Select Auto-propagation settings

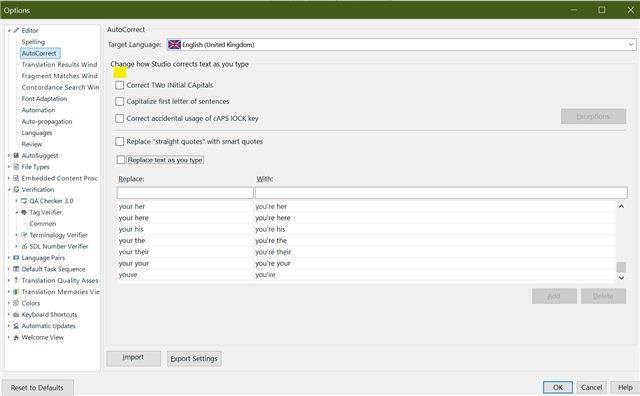47,121
